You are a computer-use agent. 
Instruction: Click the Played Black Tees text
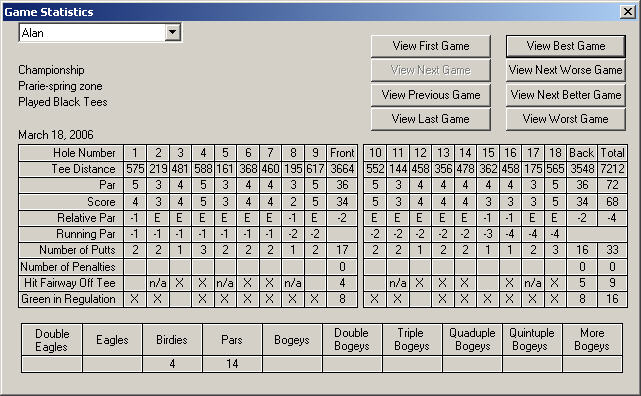[63, 102]
